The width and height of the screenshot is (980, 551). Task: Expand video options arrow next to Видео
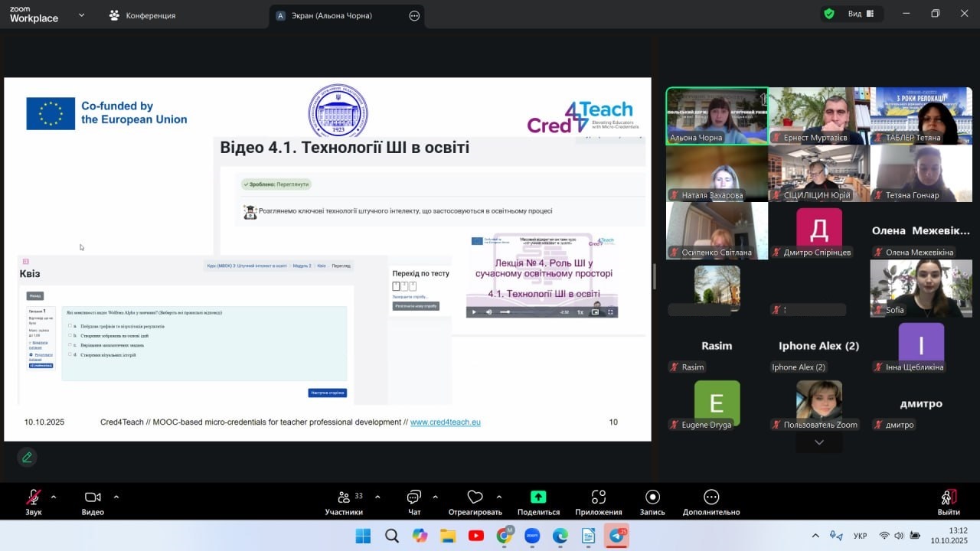[x=116, y=497]
